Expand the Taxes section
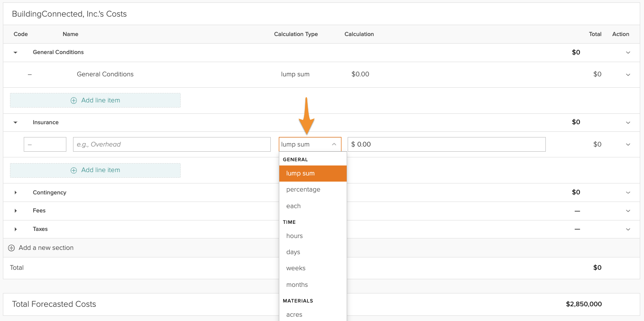The width and height of the screenshot is (644, 321). coord(15,229)
